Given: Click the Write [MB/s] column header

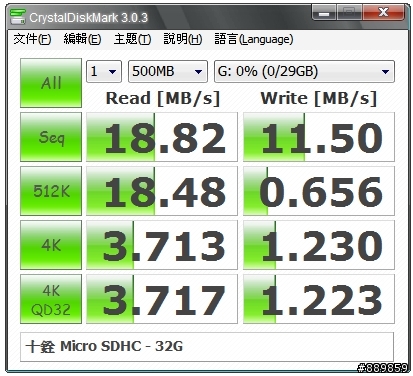Looking at the screenshot, I should tap(319, 98).
